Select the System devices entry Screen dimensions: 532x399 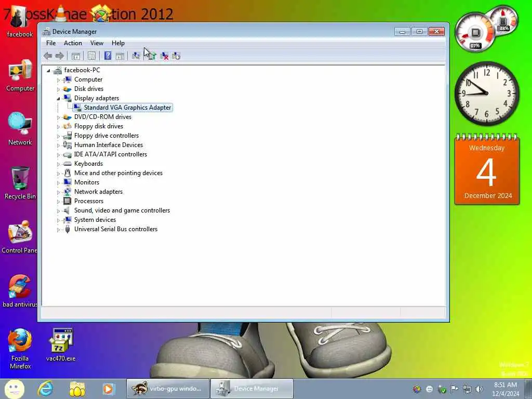[95, 220]
